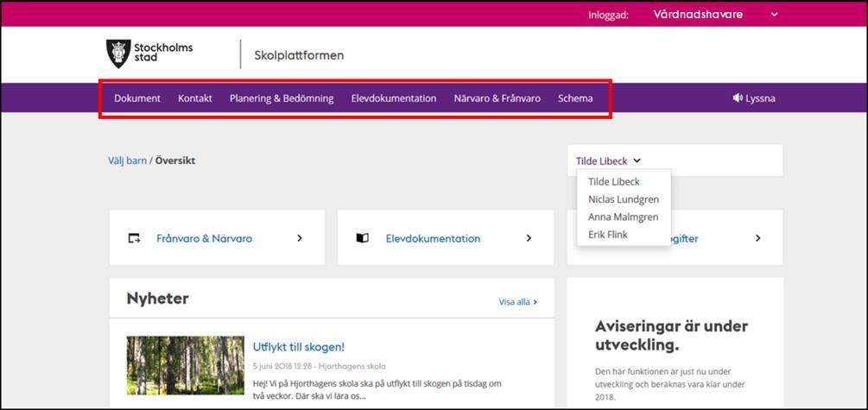Open the Tilde Libeck child selector
Viewport: 868px width, 410px height.
coord(608,161)
